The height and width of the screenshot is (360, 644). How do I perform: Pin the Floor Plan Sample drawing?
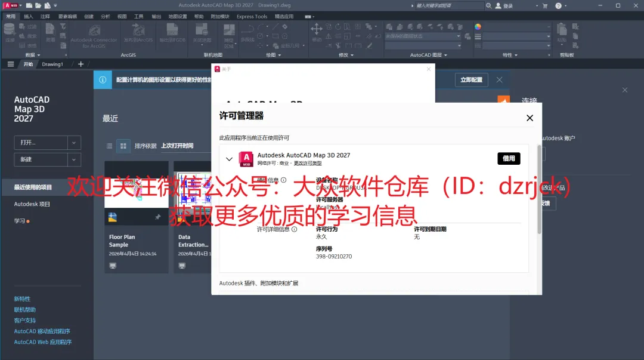pos(157,217)
